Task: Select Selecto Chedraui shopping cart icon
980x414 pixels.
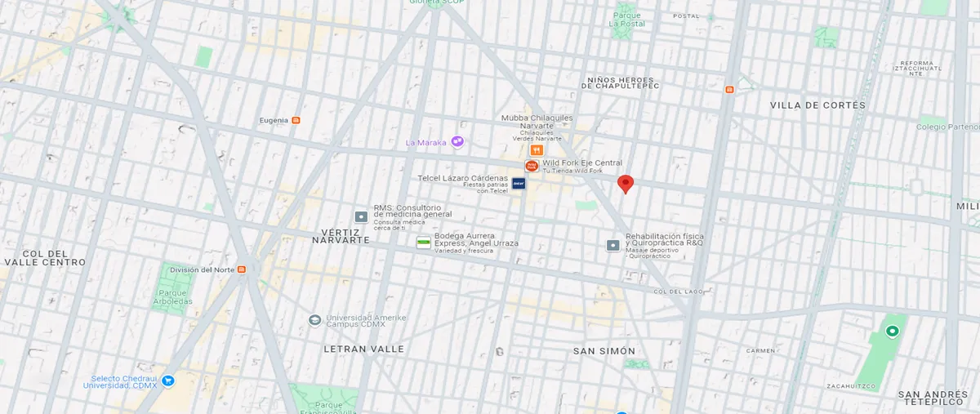Action: 167,381
